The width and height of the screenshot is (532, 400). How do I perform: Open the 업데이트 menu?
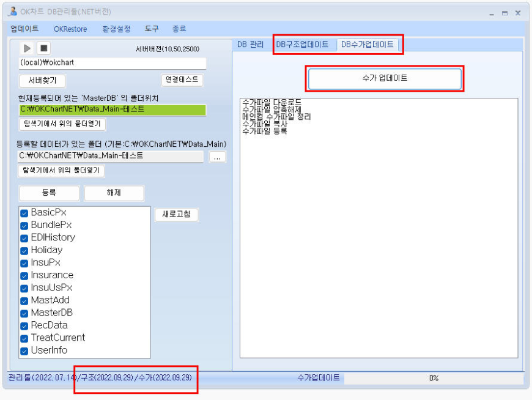(24, 29)
